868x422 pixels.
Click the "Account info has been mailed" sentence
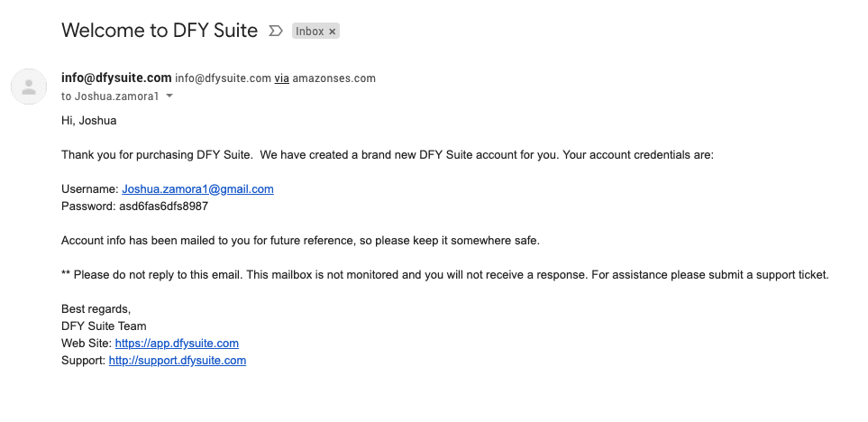[x=300, y=241]
